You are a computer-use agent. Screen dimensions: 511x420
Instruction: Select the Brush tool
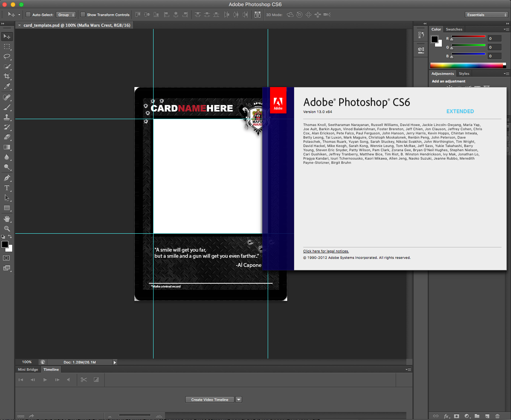7,107
